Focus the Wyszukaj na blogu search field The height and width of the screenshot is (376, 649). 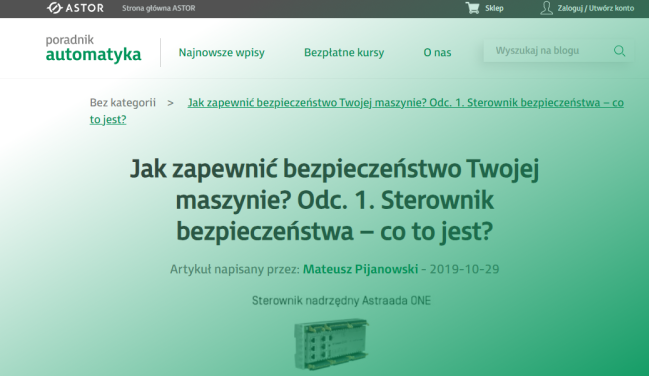tap(558, 51)
